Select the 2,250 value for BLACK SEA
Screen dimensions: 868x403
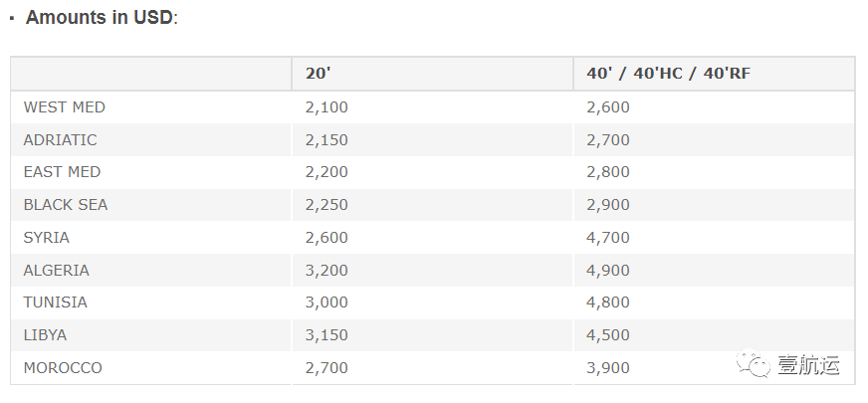click(x=326, y=205)
